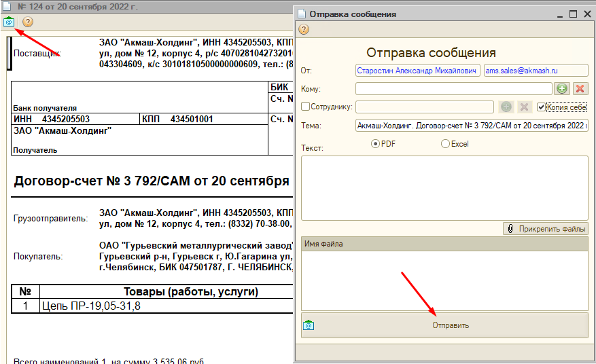This screenshot has width=596, height=364.
Task: Click the attached files list area
Action: click(x=444, y=280)
